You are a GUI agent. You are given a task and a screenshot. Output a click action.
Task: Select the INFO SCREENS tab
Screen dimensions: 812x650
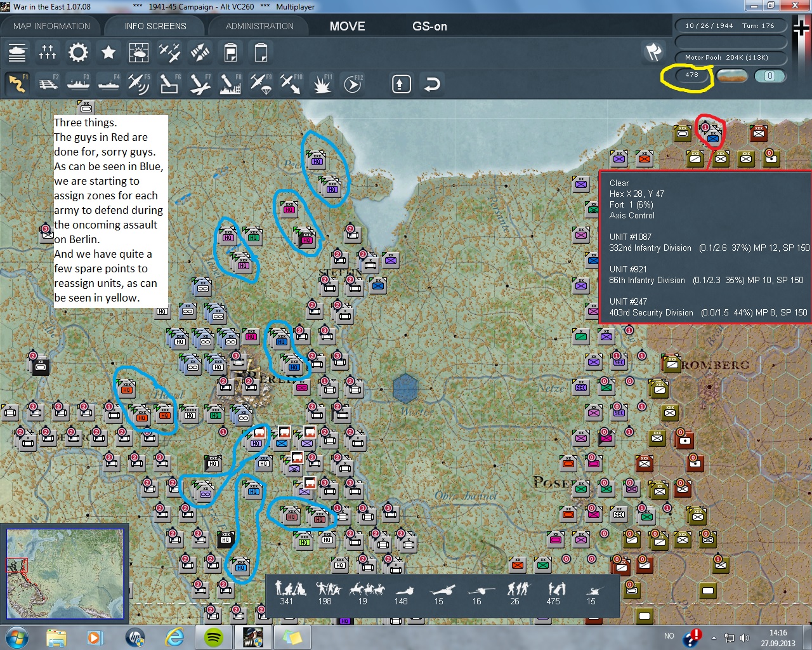pos(155,26)
